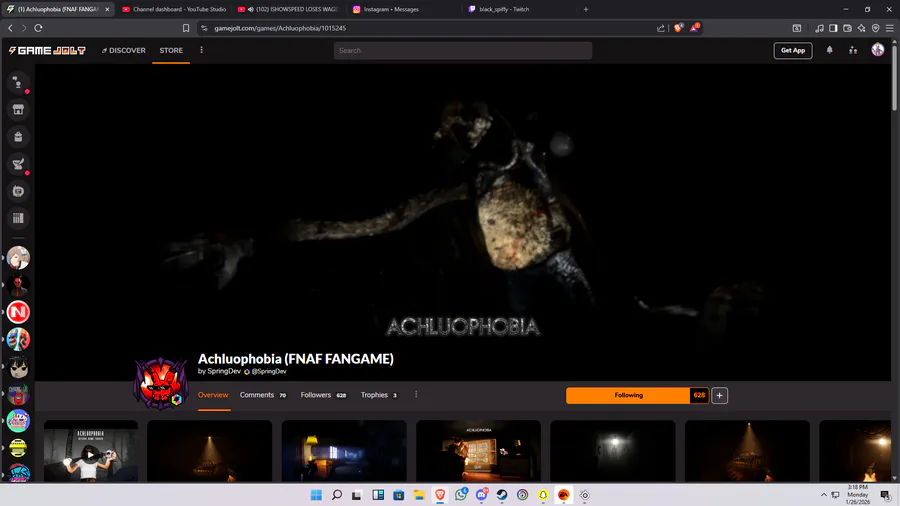
Task: Click the plus button next to Following
Action: point(719,395)
